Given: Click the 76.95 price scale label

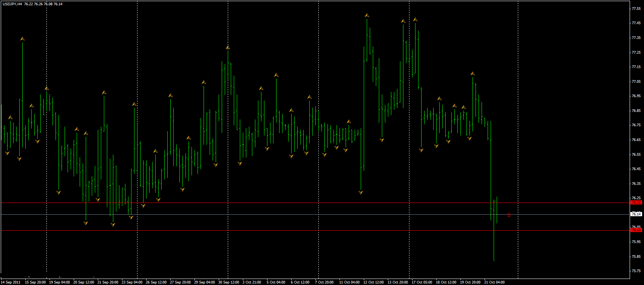Looking at the screenshot, I should tap(636, 96).
